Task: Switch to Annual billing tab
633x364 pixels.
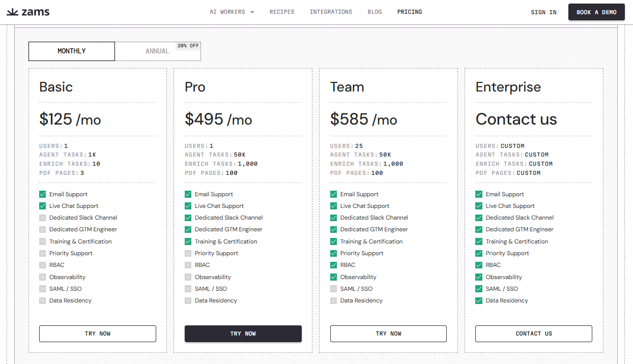Action: pyautogui.click(x=158, y=51)
